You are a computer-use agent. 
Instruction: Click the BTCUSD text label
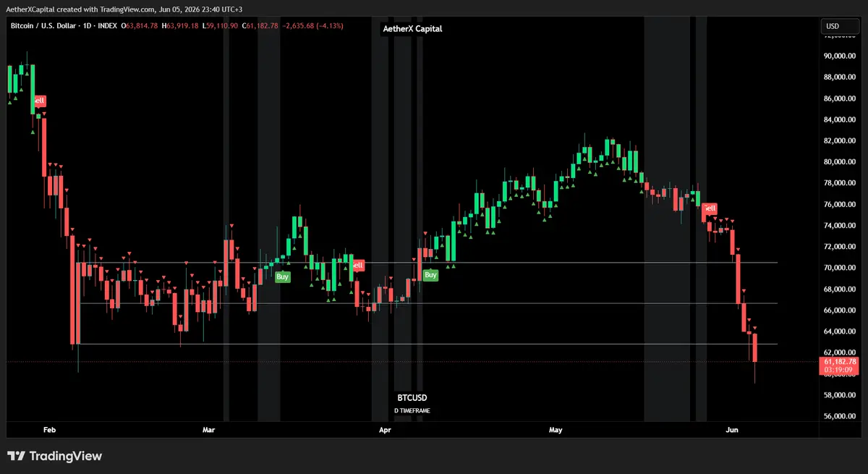pyautogui.click(x=412, y=398)
